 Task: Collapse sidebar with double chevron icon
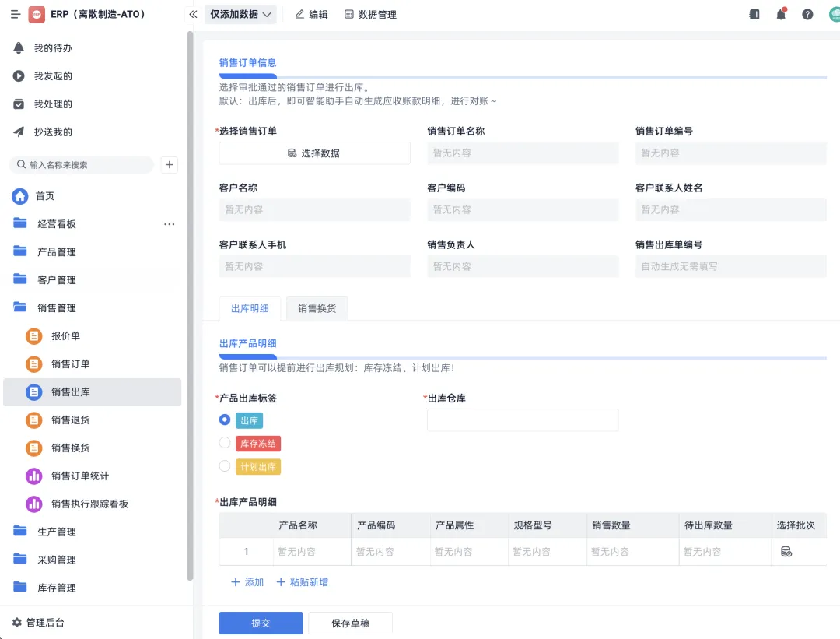[194, 15]
